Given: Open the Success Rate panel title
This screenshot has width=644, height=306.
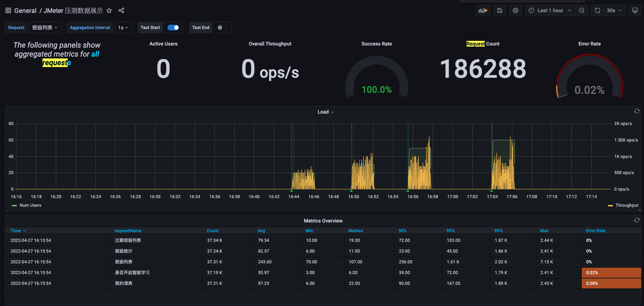Looking at the screenshot, I should tap(376, 44).
